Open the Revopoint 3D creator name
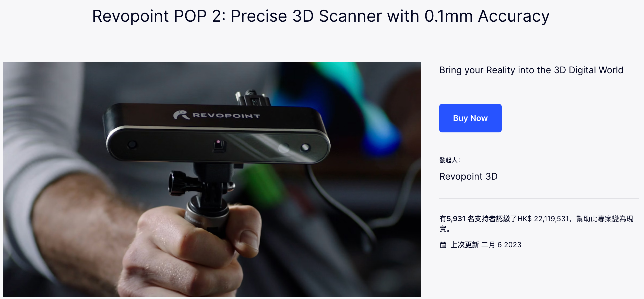The height and width of the screenshot is (299, 644). pos(468,176)
